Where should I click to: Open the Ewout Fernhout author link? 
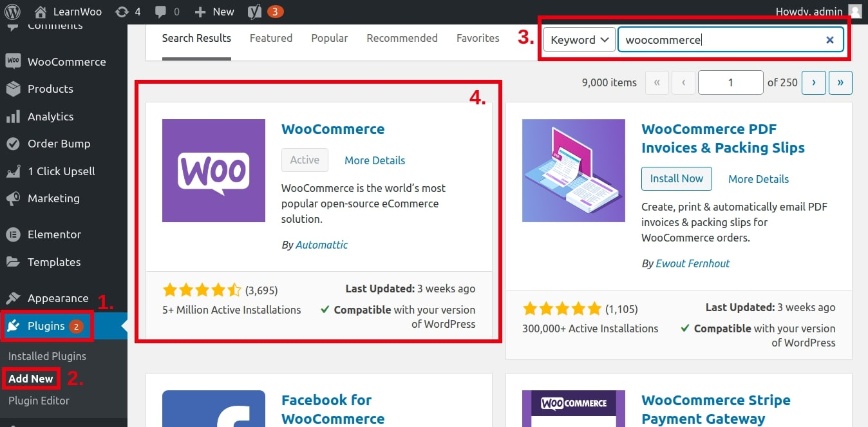(x=693, y=263)
